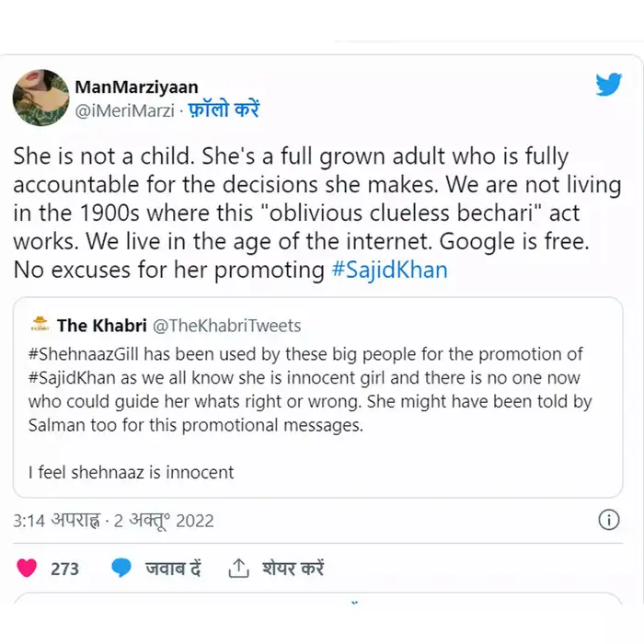644x644 pixels.
Task: Open the #SajidKhan hashtag link
Action: point(389,270)
